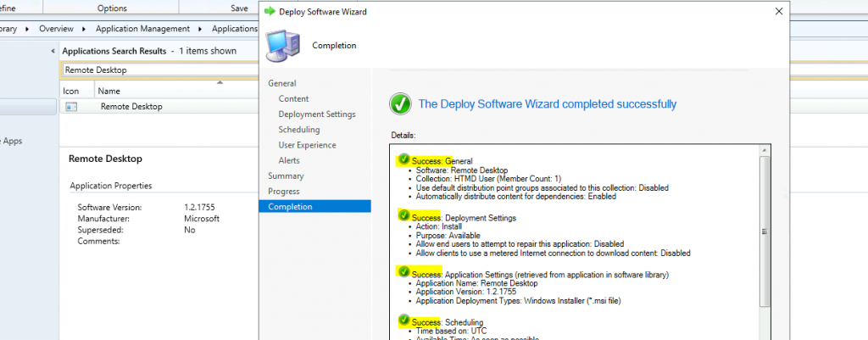Open Applications in the breadcrumb path
This screenshot has height=340, width=868.
(235, 29)
